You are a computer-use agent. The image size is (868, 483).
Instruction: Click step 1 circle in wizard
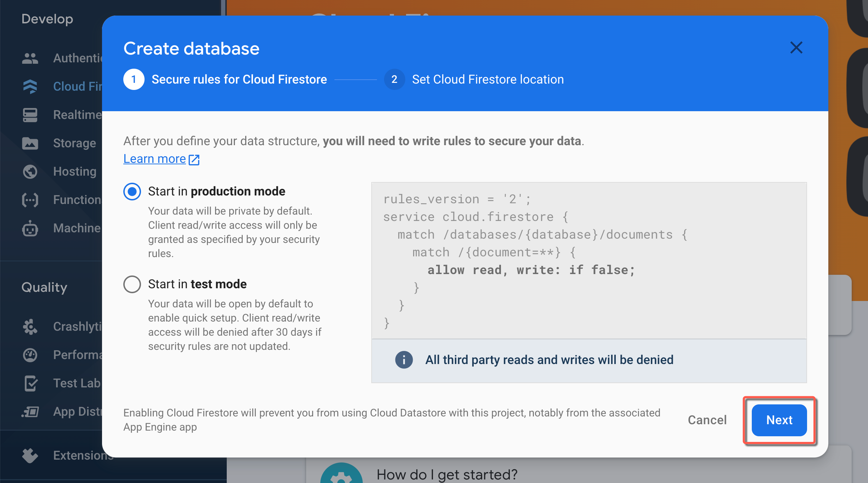click(x=134, y=79)
